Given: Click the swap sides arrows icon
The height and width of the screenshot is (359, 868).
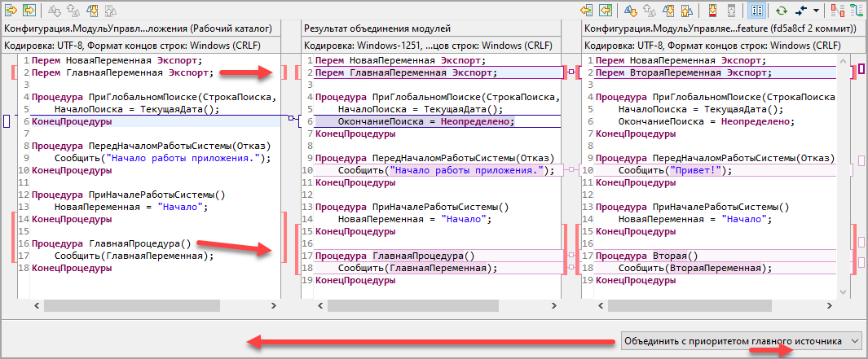Looking at the screenshot, I should pyautogui.click(x=800, y=10).
